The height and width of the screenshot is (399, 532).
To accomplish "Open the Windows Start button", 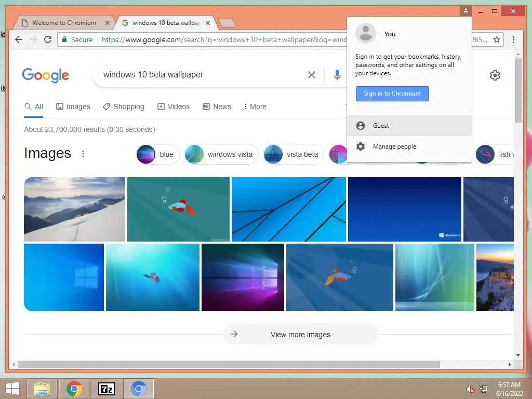I will 12,389.
